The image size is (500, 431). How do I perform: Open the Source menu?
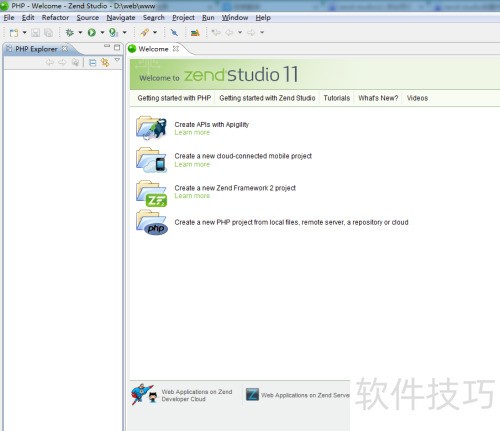(x=88, y=18)
